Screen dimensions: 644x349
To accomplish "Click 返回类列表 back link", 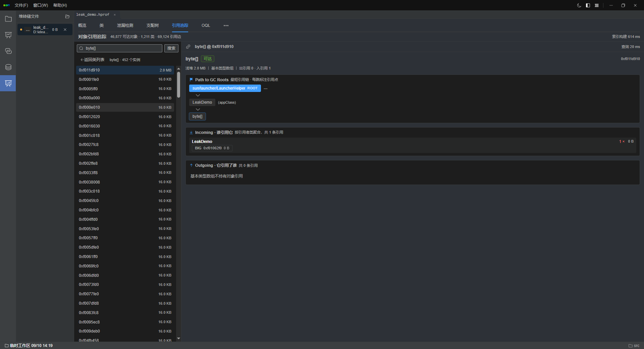I will pos(92,60).
